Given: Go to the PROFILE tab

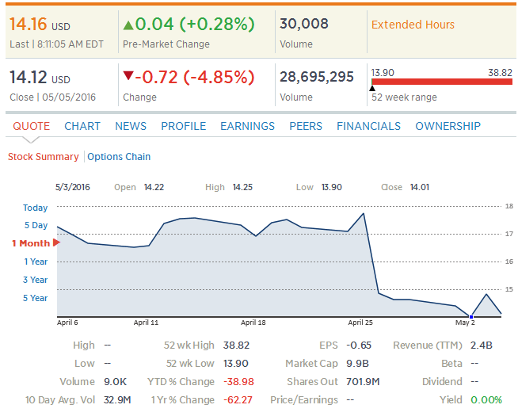Looking at the screenshot, I should [184, 126].
